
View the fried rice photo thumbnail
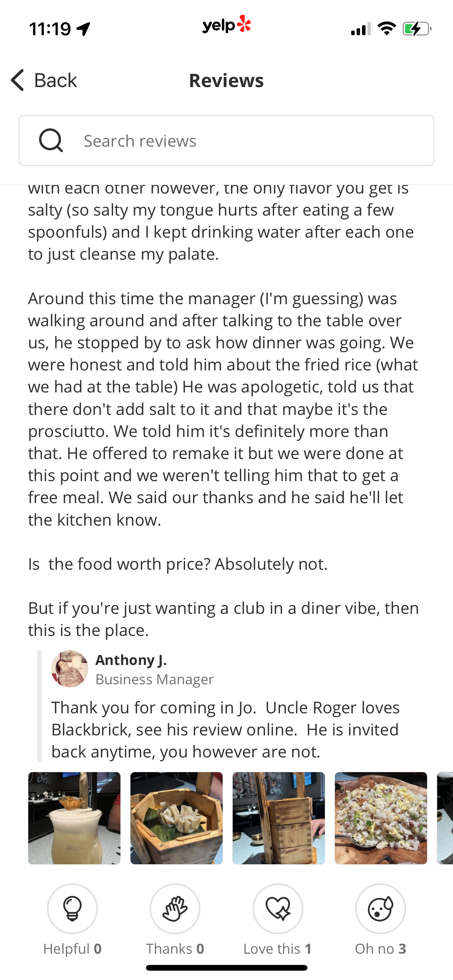[381, 818]
